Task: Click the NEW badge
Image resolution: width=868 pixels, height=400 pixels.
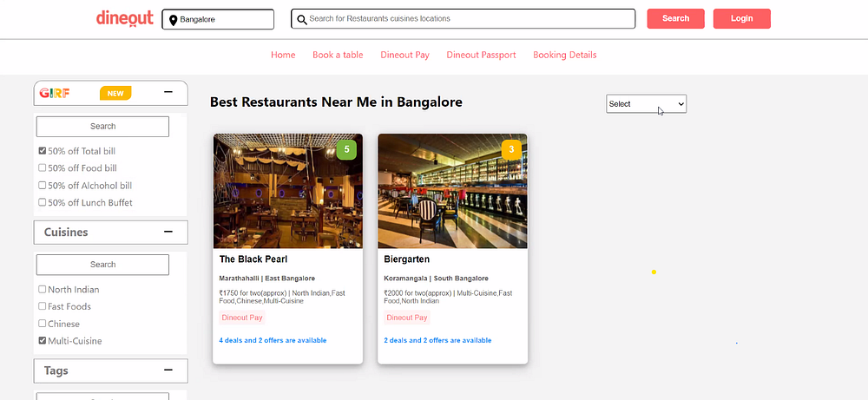Action: tap(115, 93)
